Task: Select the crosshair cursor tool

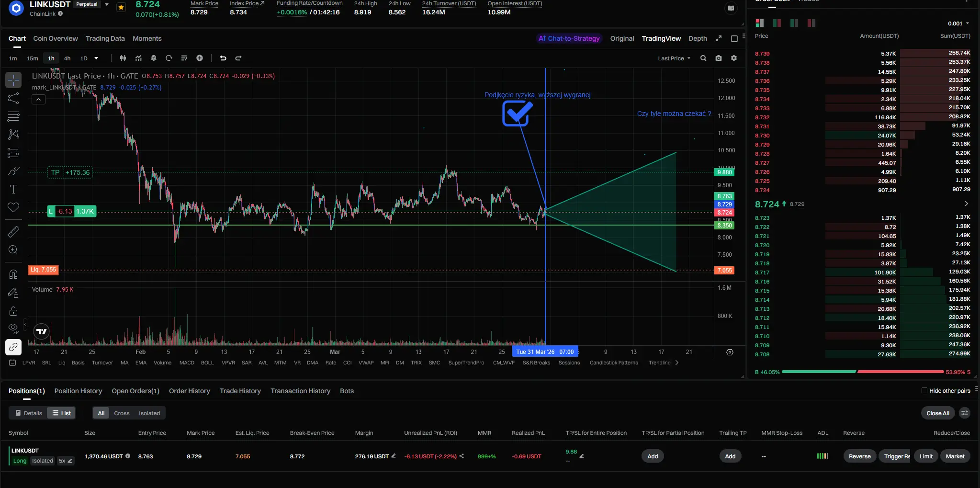Action: point(13,80)
